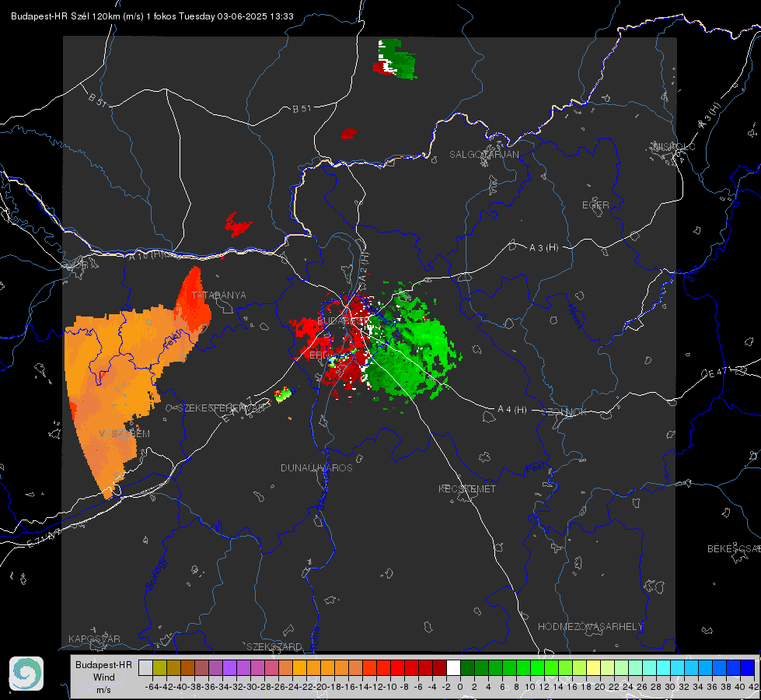The height and width of the screenshot is (700, 761).
Task: Select the light gray swatch above -64
Action: [x=145, y=667]
